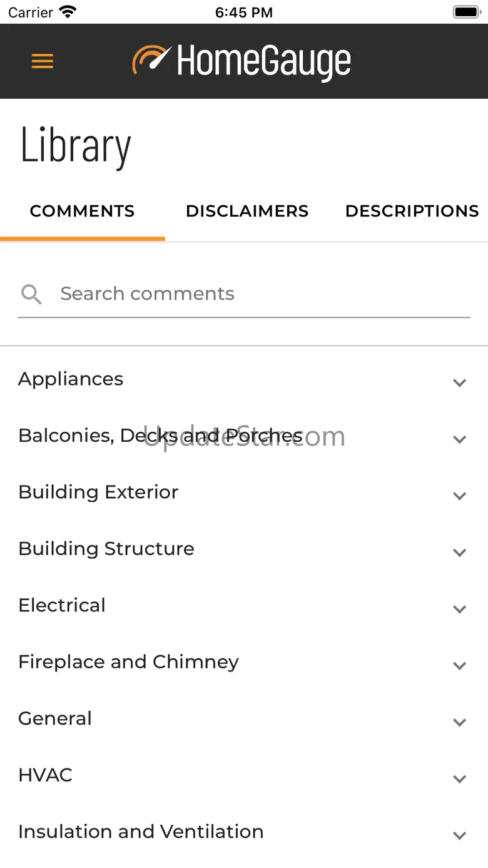The height and width of the screenshot is (868, 488).
Task: Expand the Building Exterior chevron
Action: click(460, 496)
